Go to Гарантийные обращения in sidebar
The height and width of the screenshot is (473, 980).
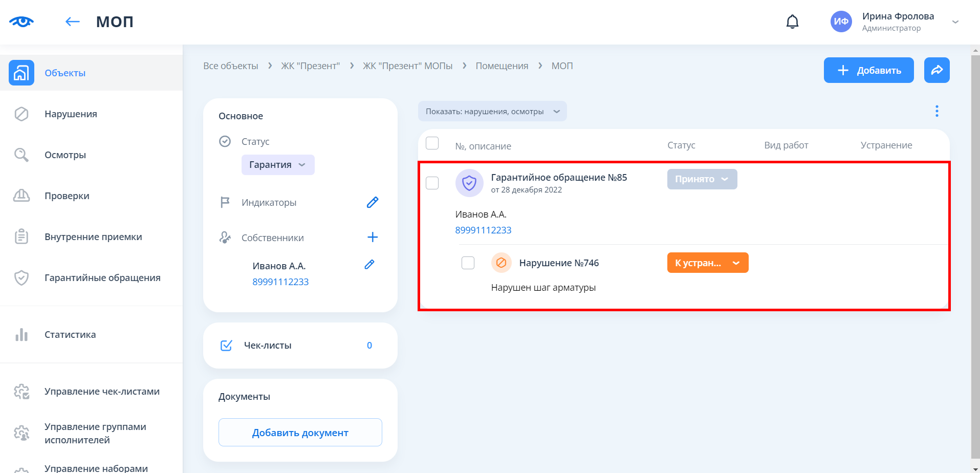coord(102,277)
